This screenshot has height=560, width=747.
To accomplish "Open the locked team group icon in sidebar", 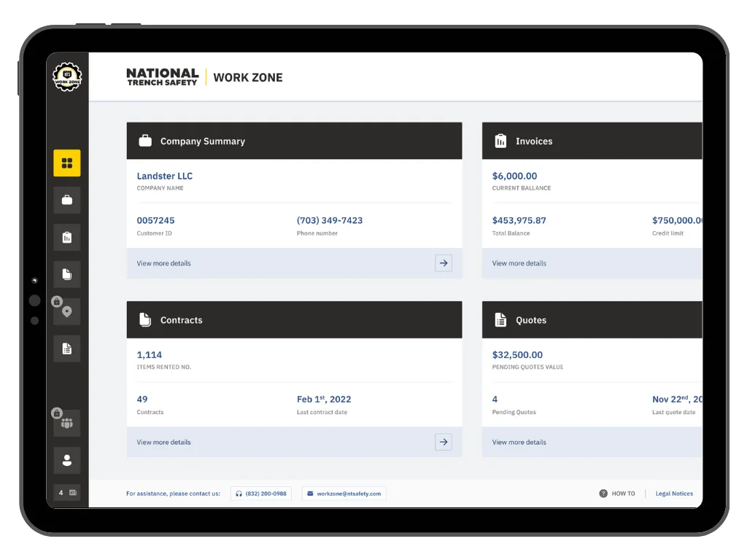I will (x=67, y=423).
